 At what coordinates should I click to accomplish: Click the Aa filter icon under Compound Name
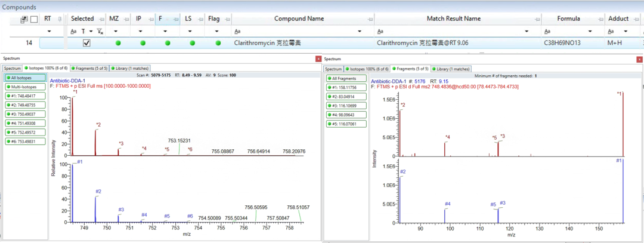pos(237,31)
